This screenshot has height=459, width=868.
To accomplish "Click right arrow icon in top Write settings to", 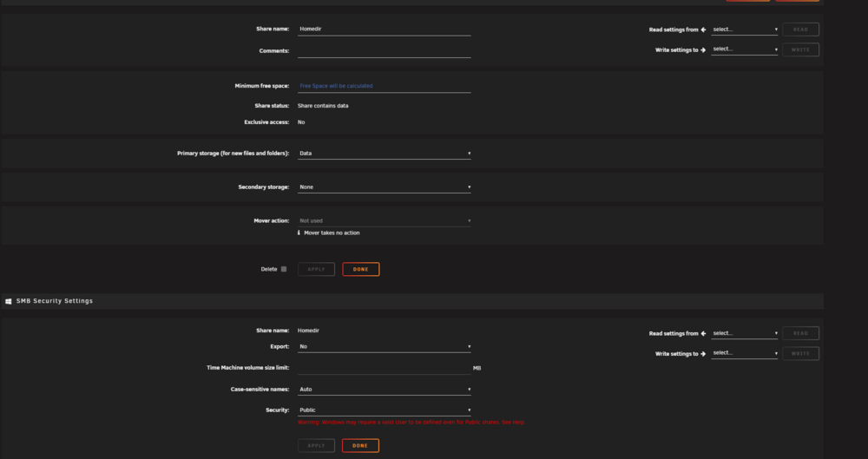I will (x=703, y=49).
